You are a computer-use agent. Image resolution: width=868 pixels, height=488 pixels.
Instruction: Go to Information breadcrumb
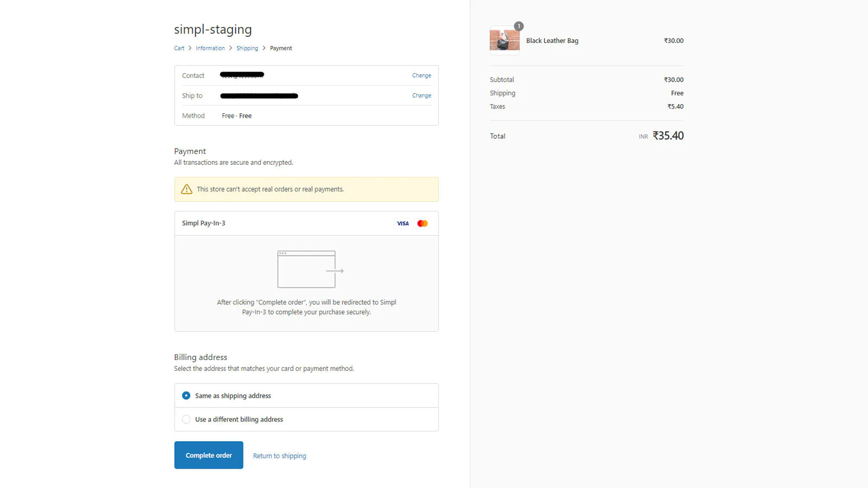click(x=210, y=48)
